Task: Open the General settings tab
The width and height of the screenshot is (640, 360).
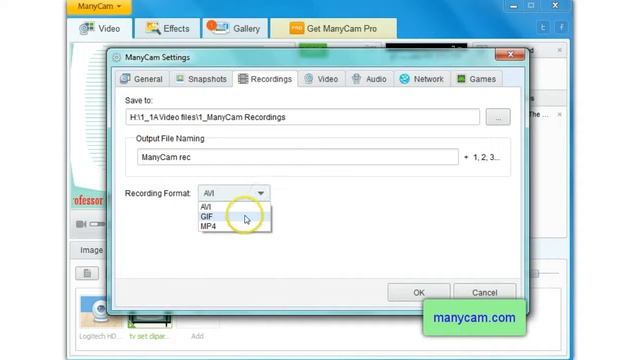Action: pyautogui.click(x=142, y=79)
